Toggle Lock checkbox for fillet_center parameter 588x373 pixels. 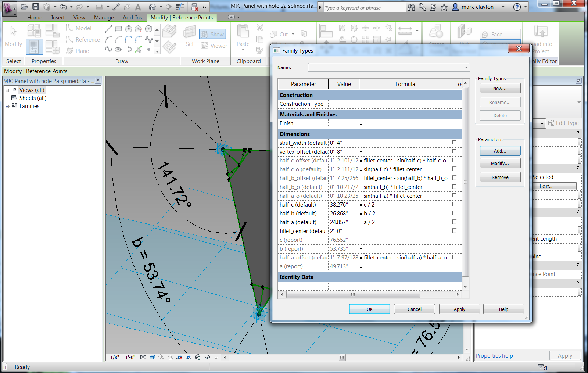point(454,230)
